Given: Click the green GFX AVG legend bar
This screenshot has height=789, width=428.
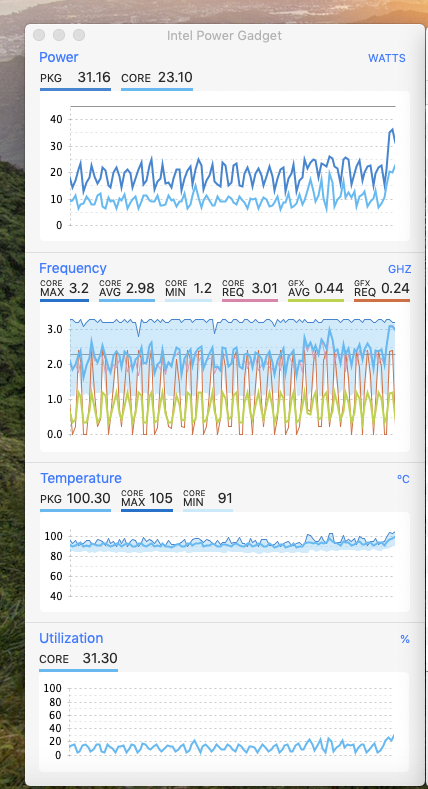Looking at the screenshot, I should (316, 300).
